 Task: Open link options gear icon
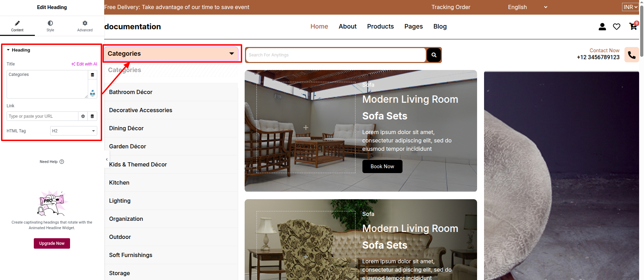[83, 116]
